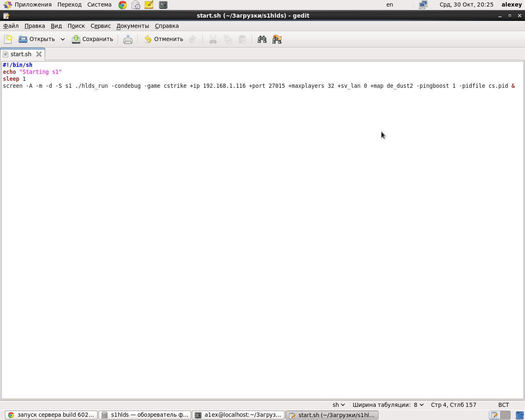Switch to s1hlds file browser taskbar window
This screenshot has width=525, height=420.
[145, 415]
